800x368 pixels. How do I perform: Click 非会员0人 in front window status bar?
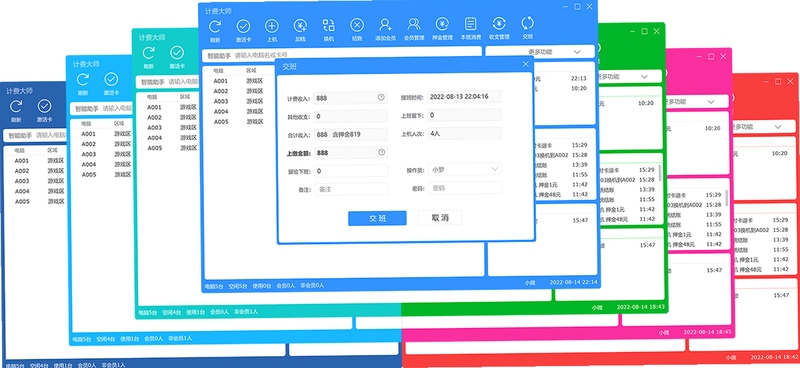(x=312, y=285)
